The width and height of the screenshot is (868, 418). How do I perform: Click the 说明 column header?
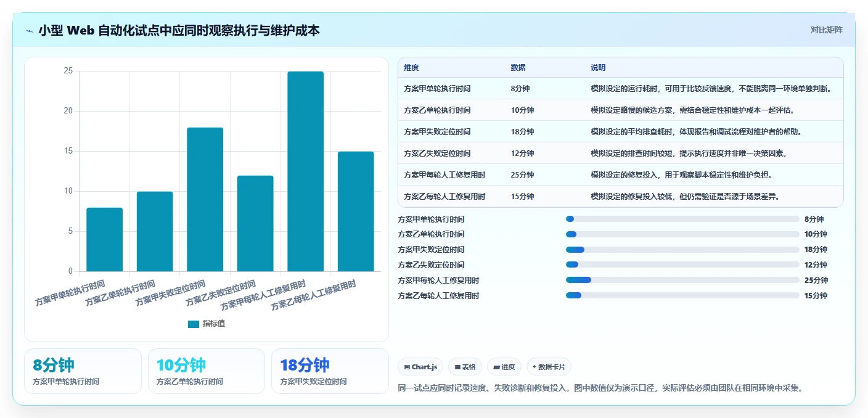[598, 68]
